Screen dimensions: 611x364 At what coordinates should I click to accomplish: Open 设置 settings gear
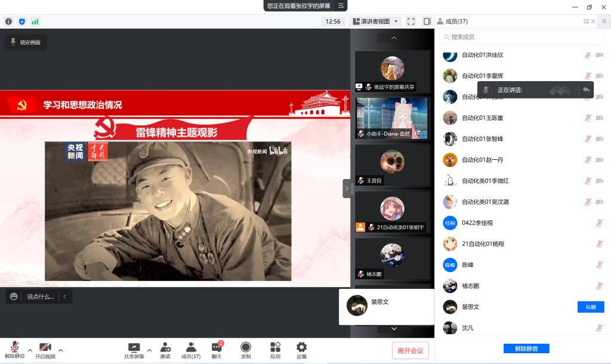click(301, 350)
